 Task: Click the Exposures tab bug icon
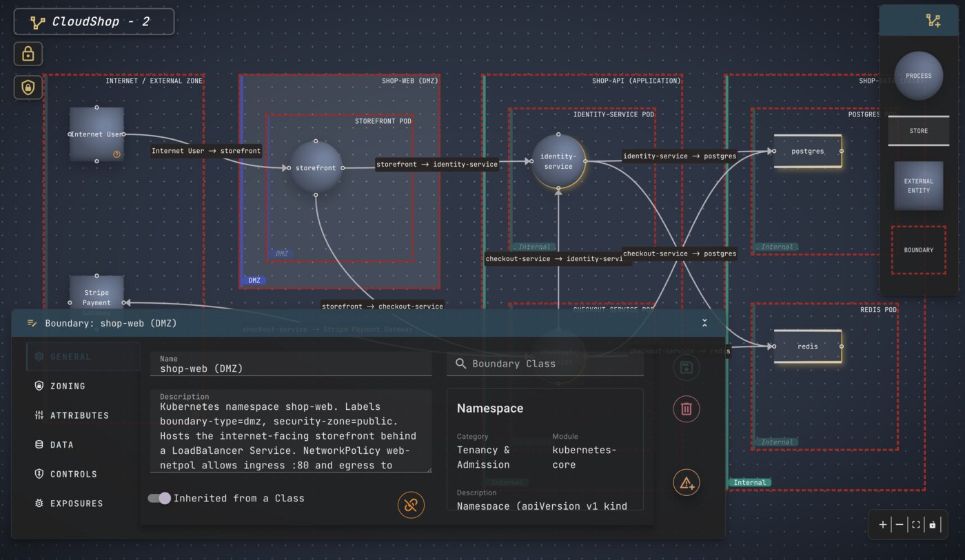click(x=39, y=504)
